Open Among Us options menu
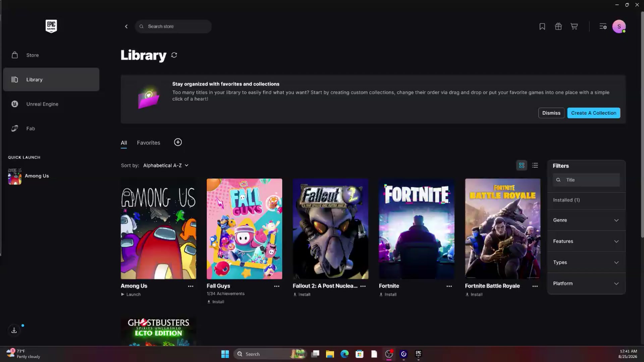The image size is (644, 362). pyautogui.click(x=191, y=286)
